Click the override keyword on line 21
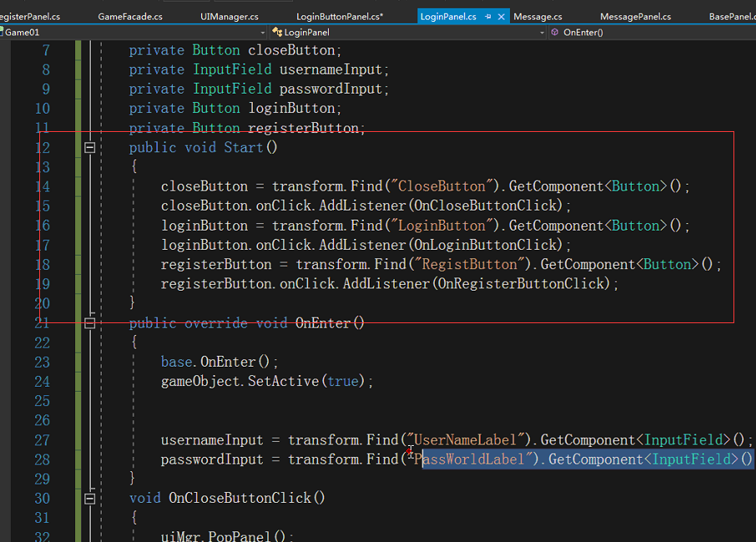Screen dimensions: 756x542 coord(215,323)
